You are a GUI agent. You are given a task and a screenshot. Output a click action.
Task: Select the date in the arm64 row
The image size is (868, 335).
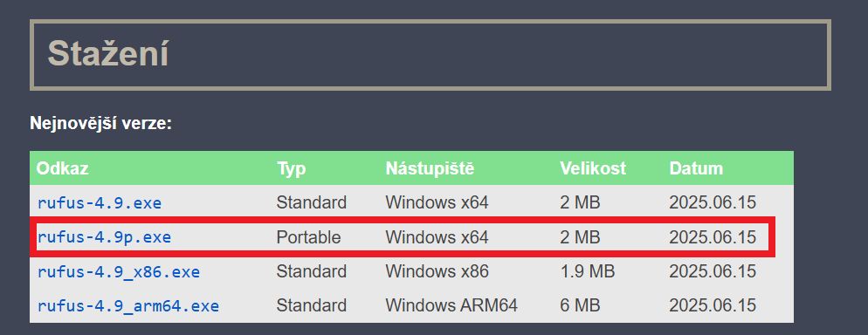point(712,305)
